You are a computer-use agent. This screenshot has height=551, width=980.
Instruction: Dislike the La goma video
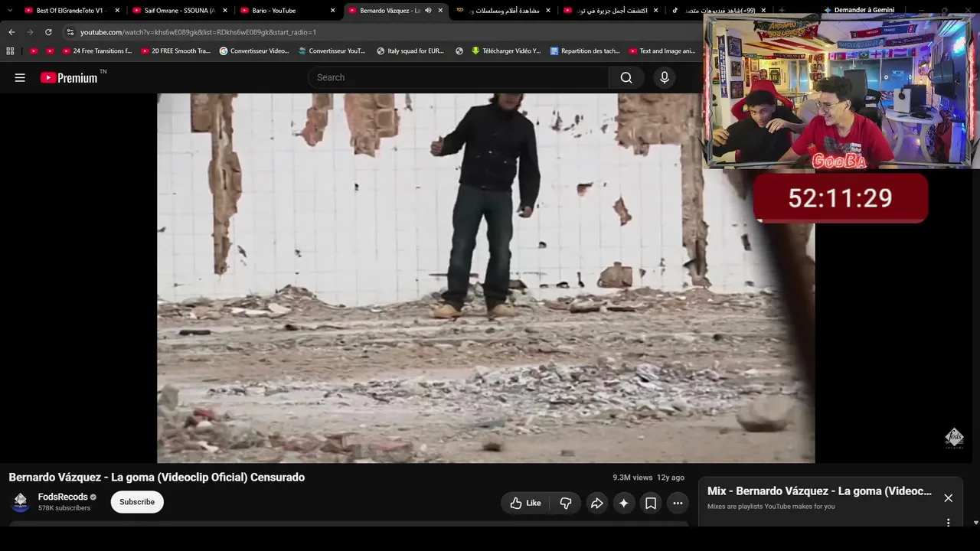[x=566, y=503]
